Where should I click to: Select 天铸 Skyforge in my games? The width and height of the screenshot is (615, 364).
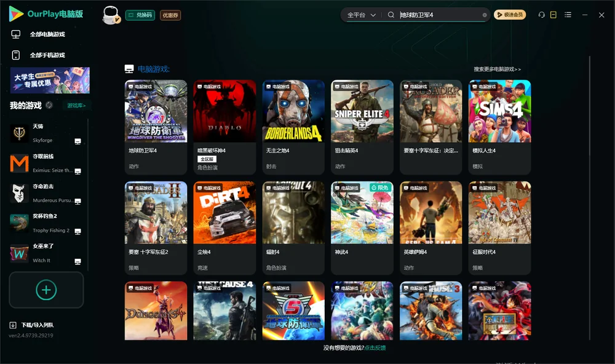click(x=46, y=133)
